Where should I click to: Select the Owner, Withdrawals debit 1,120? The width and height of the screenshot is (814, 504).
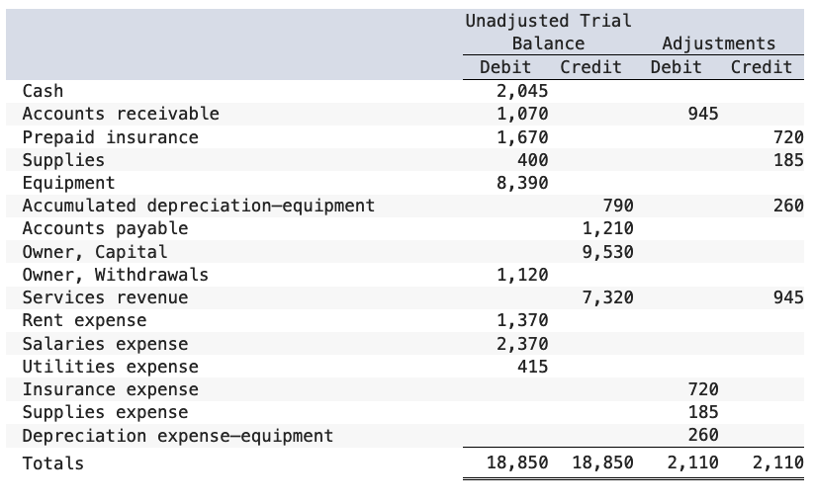point(522,275)
